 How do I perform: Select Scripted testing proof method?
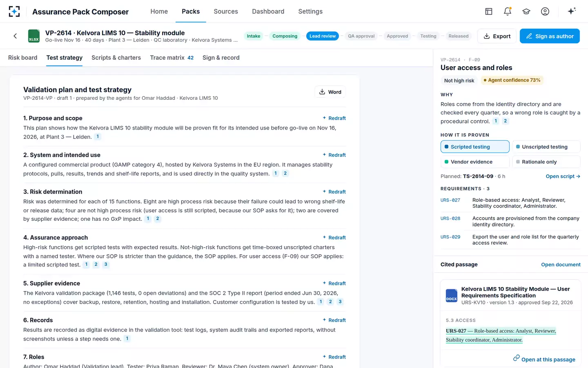click(475, 147)
